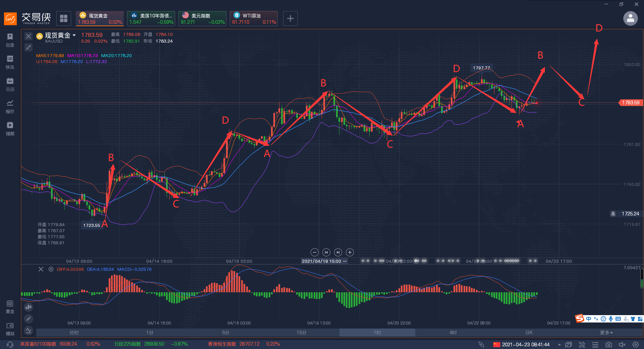
Task: Open the 日历 calendar sidebar item
Action: tap(10, 85)
